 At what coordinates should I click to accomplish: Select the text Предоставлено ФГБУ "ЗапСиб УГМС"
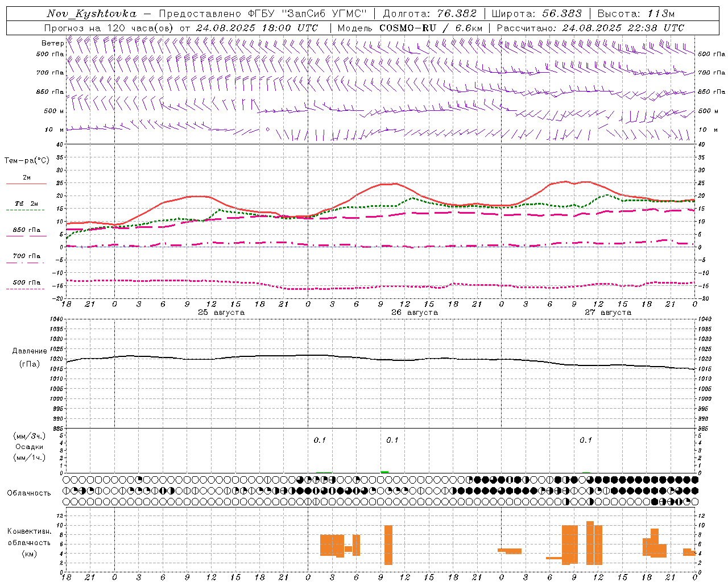coord(263,14)
